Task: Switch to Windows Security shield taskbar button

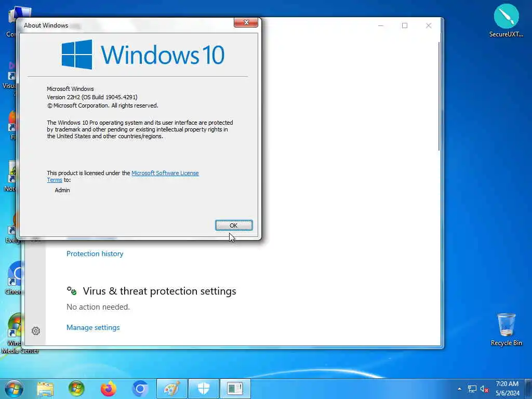Action: (x=204, y=389)
